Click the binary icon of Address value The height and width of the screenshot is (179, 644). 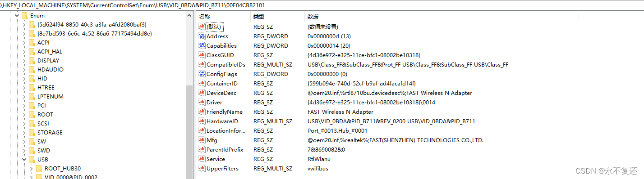tap(202, 36)
